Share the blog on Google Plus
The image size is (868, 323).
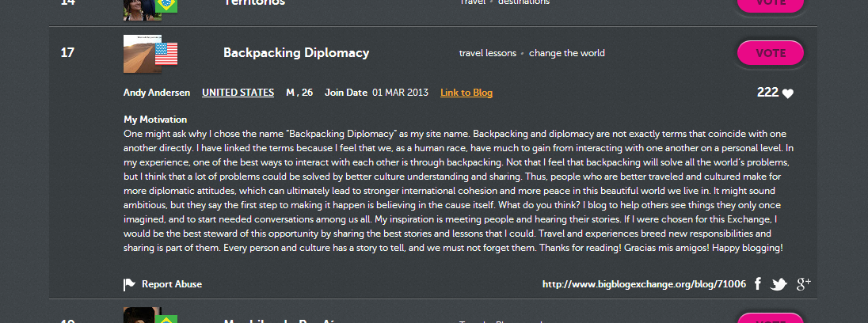coord(803,284)
